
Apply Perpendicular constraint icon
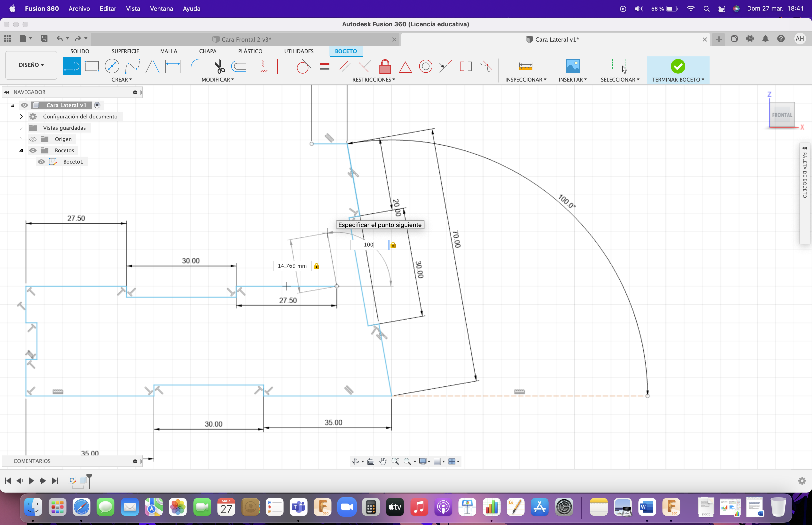point(365,66)
